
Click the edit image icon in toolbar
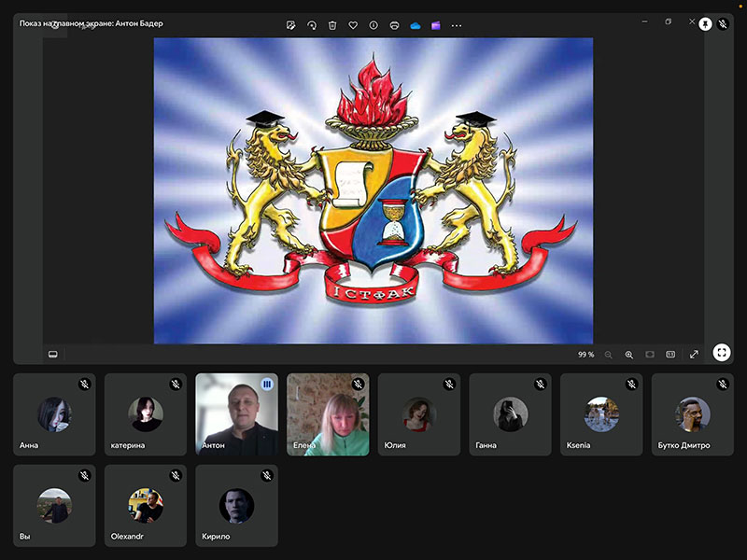tap(291, 25)
